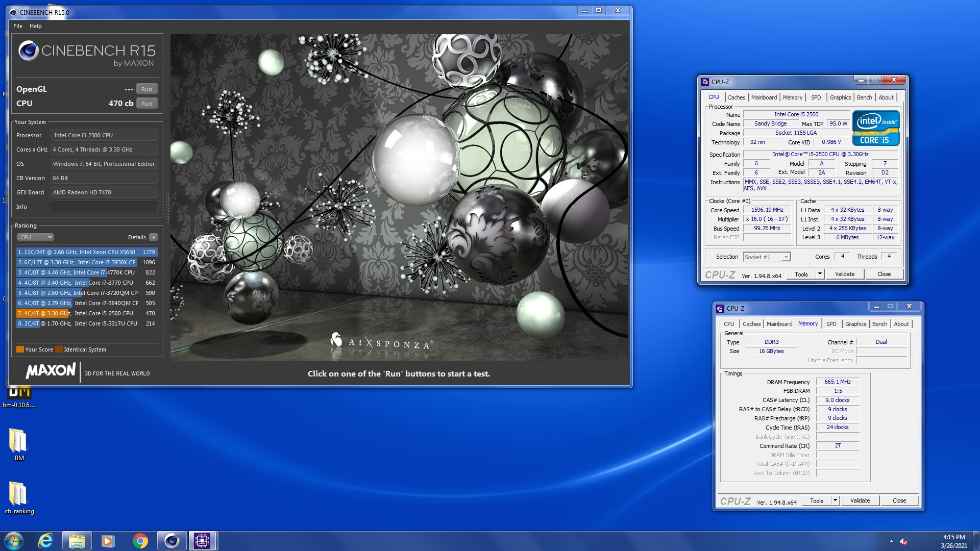Screen dimensions: 980x551
Task: Switch to CPU-Z taskbar icon
Action: click(x=203, y=541)
